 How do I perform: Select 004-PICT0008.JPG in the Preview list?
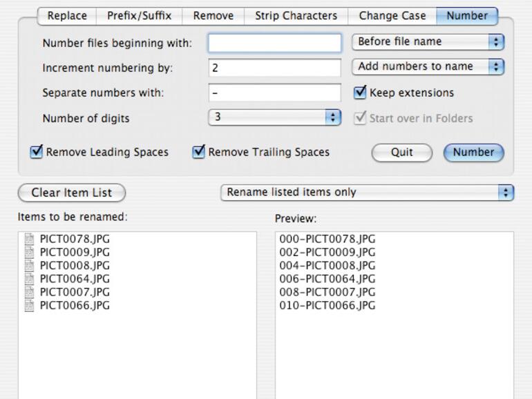coord(327,266)
